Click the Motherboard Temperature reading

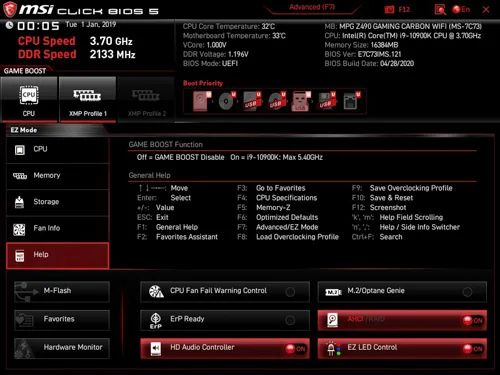pos(234,36)
